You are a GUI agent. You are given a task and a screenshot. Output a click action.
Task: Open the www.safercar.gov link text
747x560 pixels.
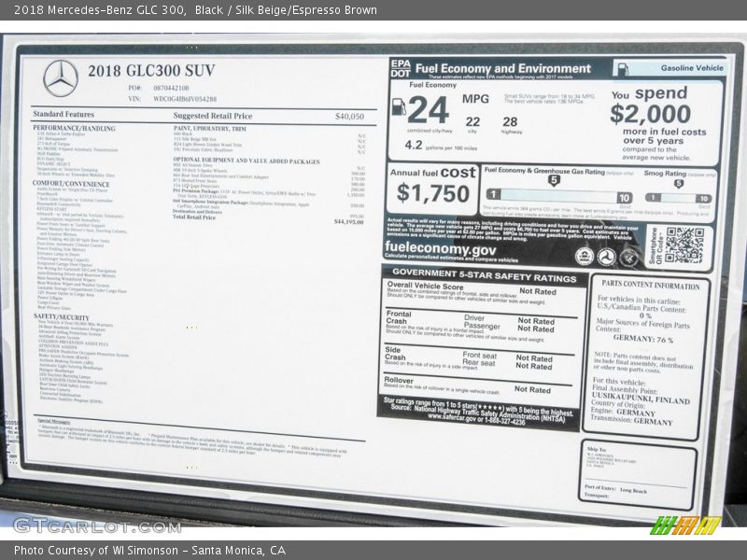452,417
